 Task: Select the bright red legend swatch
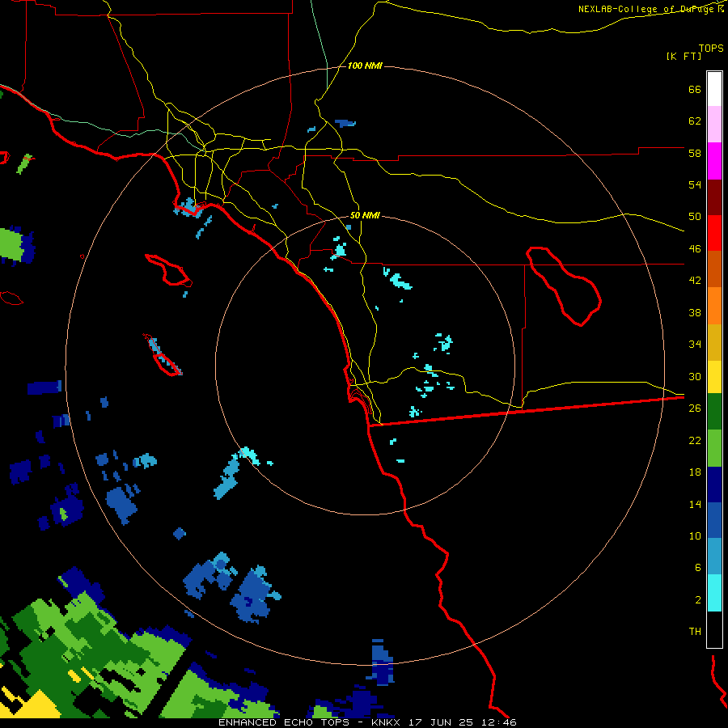point(714,233)
